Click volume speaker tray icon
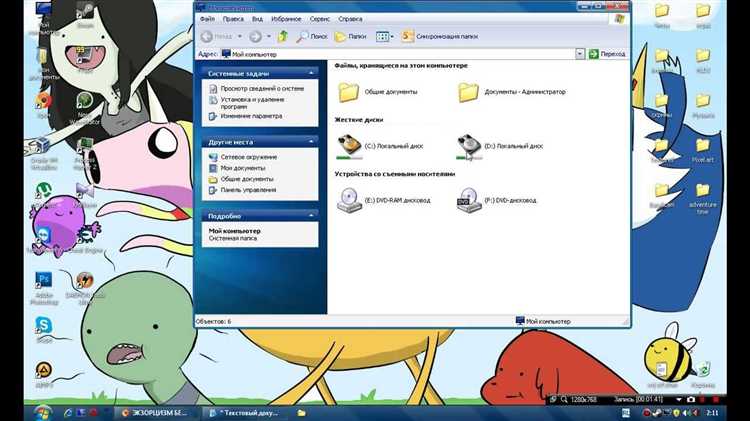 pyautogui.click(x=686, y=412)
